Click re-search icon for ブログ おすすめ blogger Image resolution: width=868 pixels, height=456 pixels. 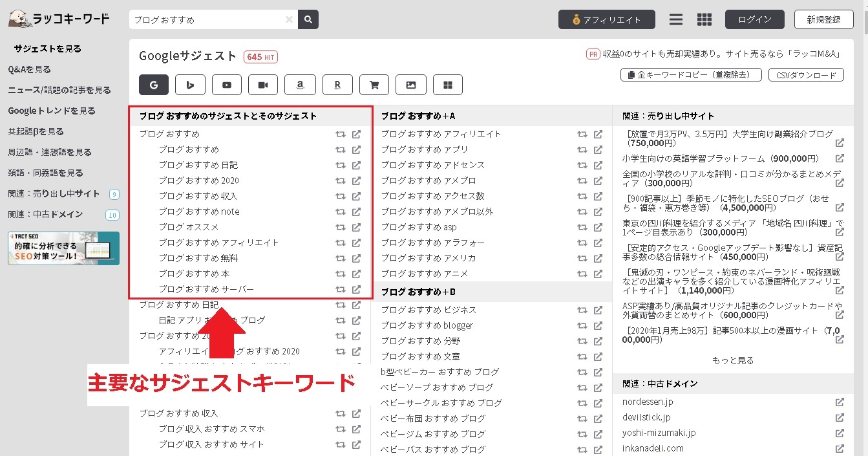[582, 325]
